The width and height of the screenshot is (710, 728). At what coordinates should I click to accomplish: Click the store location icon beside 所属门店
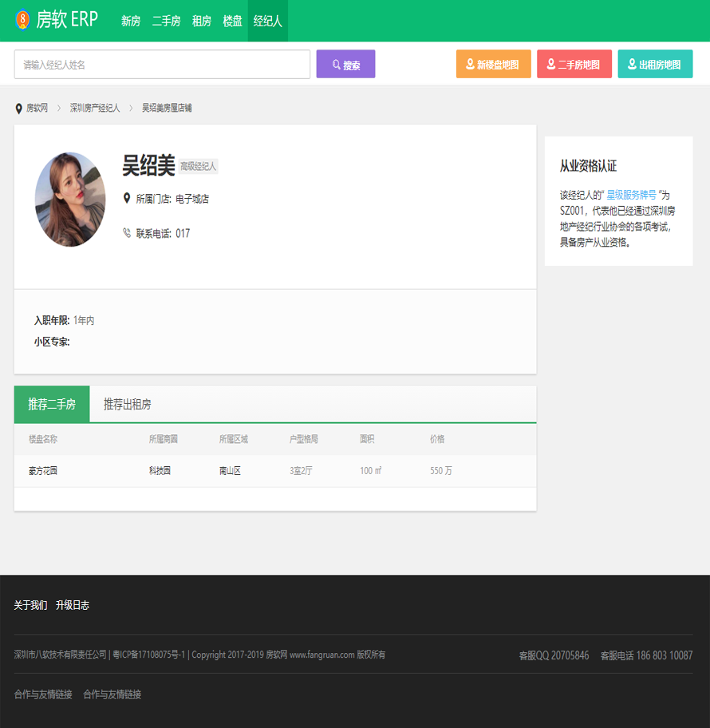click(x=126, y=198)
